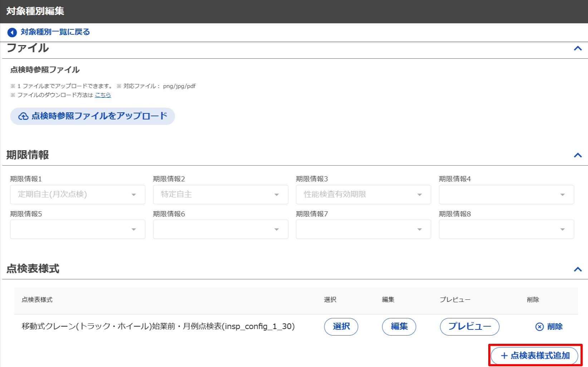Click the cloud upload icon
The width and height of the screenshot is (588, 367).
tap(23, 116)
